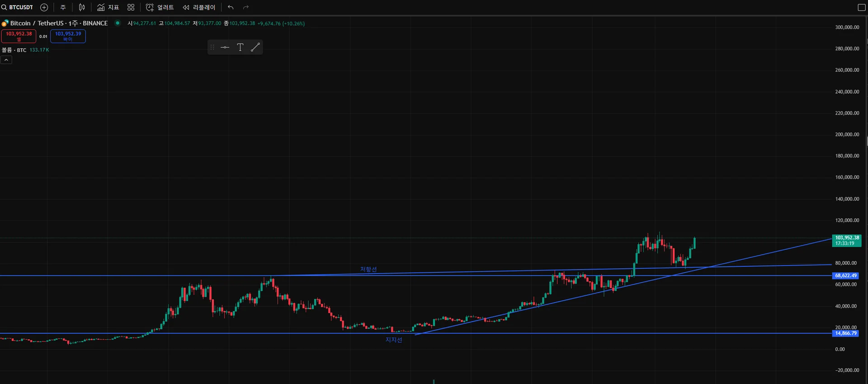Open the BTCUSDT symbol search

(17, 7)
